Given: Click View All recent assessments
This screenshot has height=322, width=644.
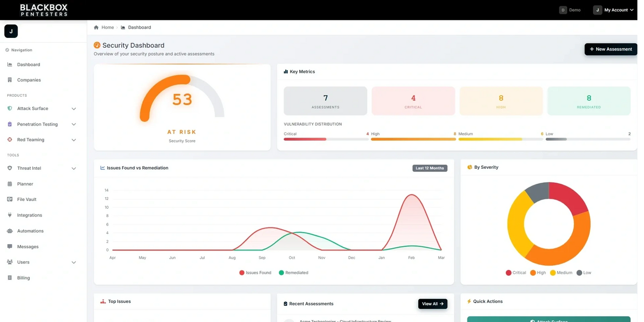Looking at the screenshot, I should point(432,304).
